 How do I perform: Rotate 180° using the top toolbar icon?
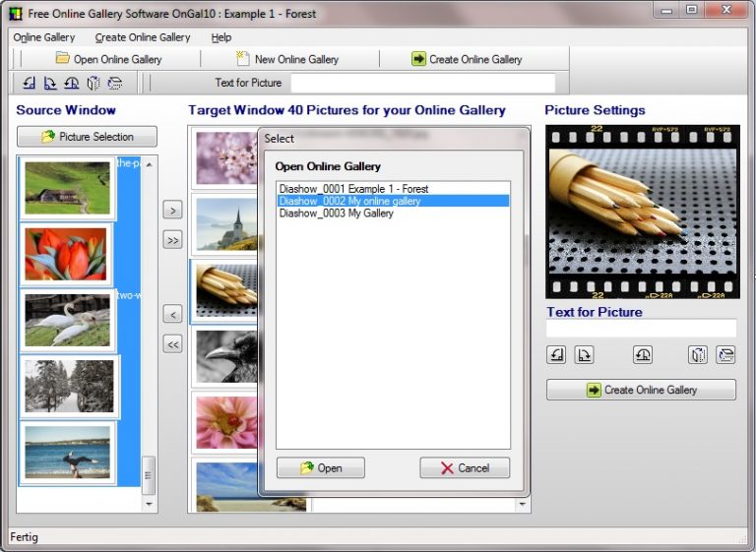71,83
